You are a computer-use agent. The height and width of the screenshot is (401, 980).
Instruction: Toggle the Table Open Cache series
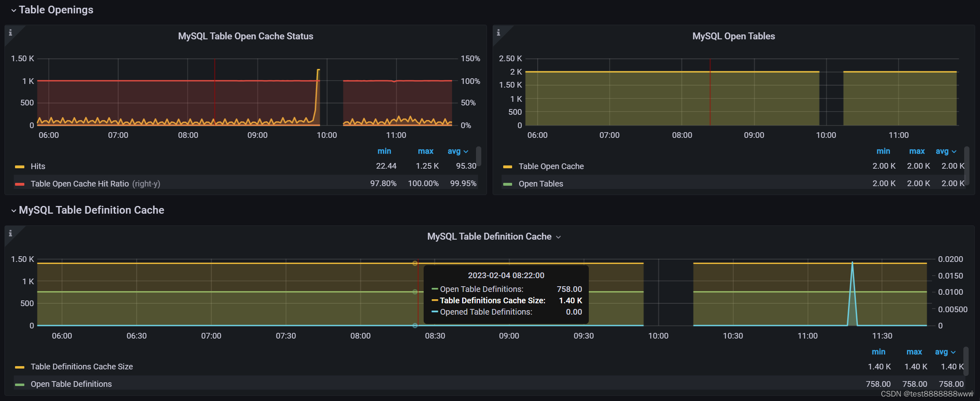pyautogui.click(x=551, y=166)
